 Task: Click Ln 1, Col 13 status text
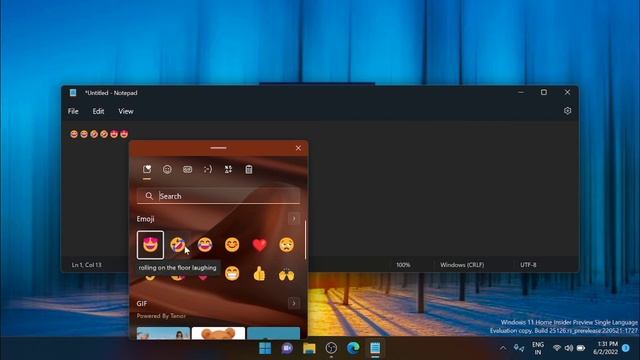[87, 265]
